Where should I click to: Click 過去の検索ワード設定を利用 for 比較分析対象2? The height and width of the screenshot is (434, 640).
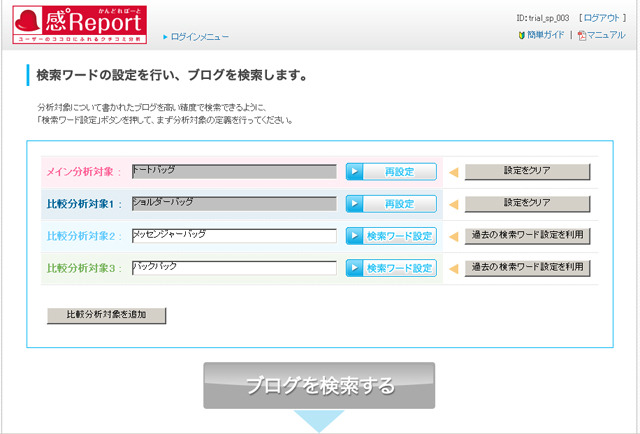click(527, 236)
